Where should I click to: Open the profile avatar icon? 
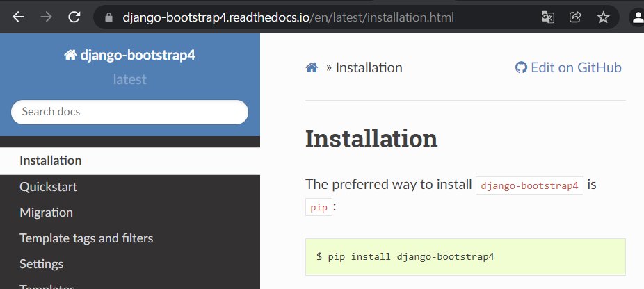[638, 17]
